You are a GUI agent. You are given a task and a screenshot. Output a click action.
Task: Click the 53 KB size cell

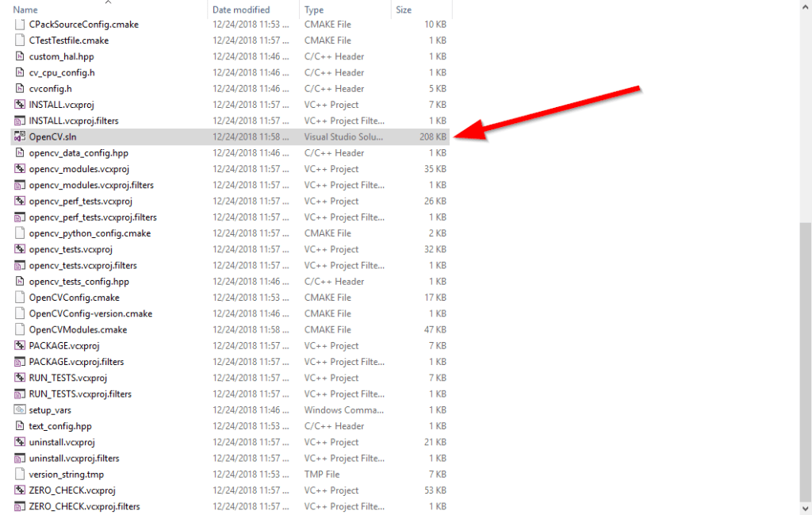[435, 490]
